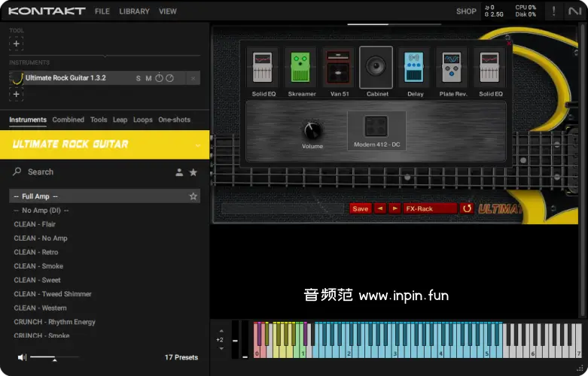Image resolution: width=588 pixels, height=376 pixels.
Task: Open the FX-Rack preset dropdown
Action: (430, 208)
